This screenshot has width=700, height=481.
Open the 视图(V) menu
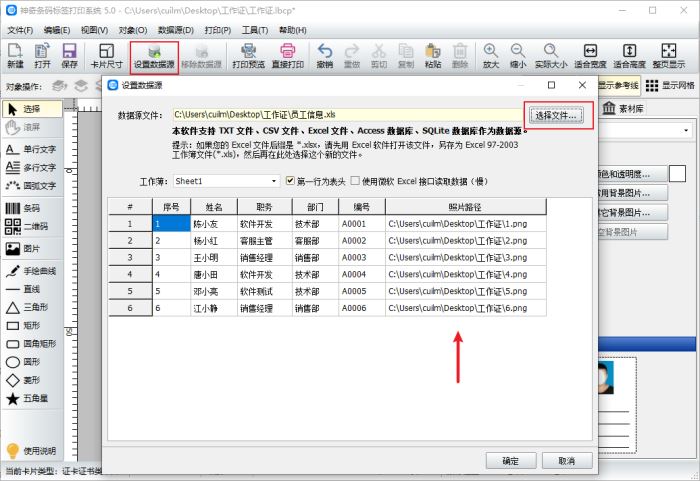[x=94, y=30]
